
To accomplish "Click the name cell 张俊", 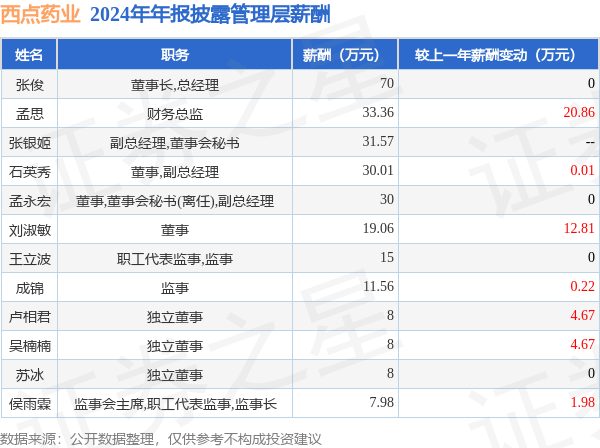I will 29,85.
